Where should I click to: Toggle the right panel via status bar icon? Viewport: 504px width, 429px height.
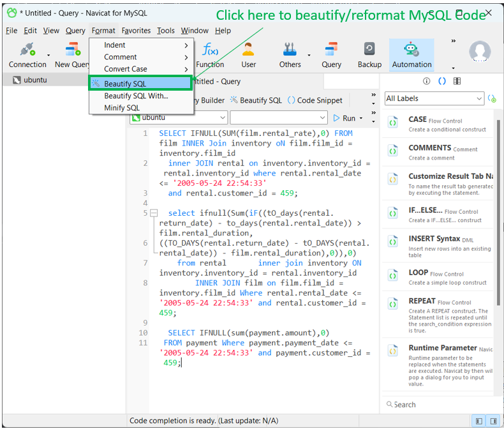(493, 421)
